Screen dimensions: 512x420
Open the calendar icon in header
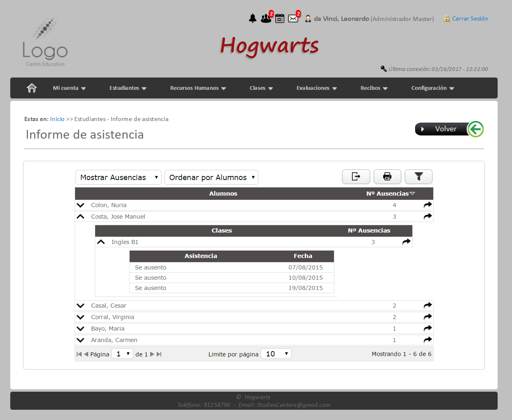point(280,18)
